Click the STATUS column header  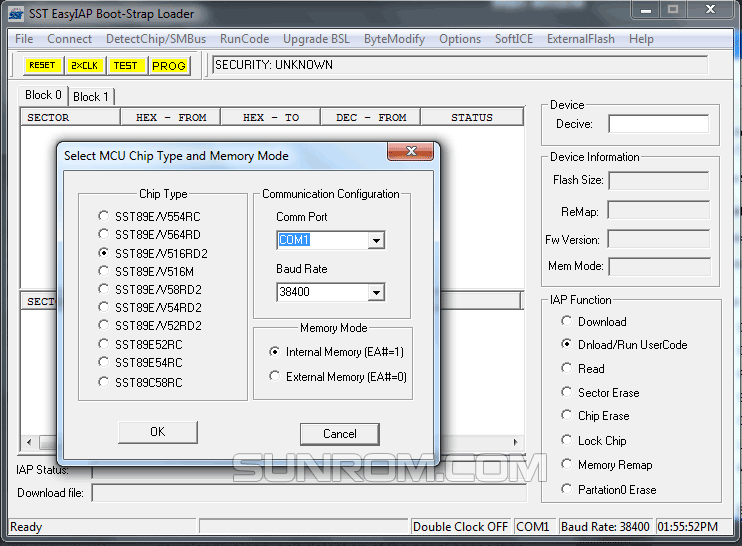click(472, 117)
